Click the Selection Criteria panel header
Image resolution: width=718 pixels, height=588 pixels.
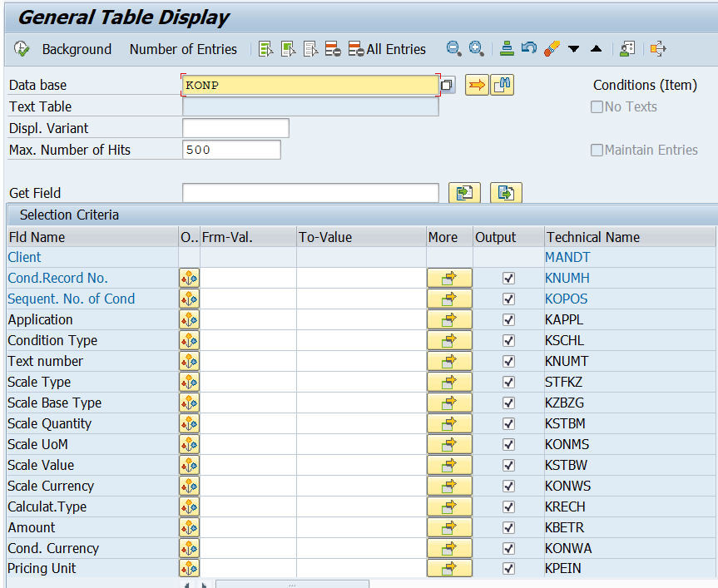click(362, 215)
